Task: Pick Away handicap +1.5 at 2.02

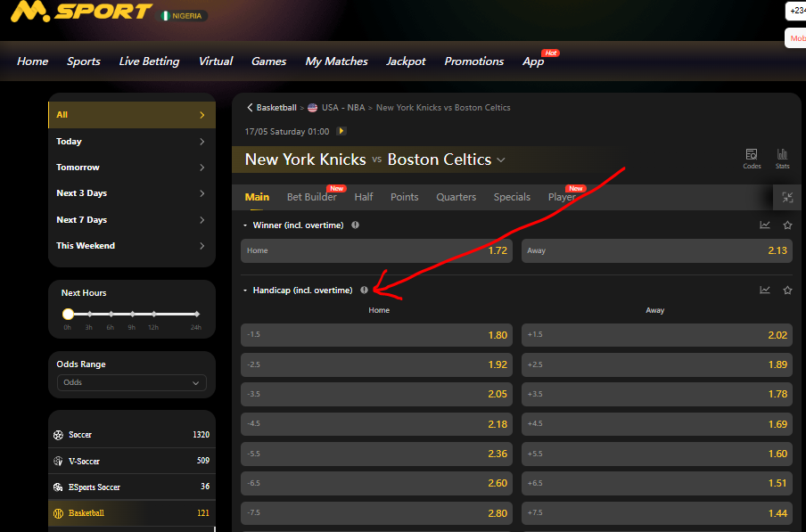Action: point(656,335)
